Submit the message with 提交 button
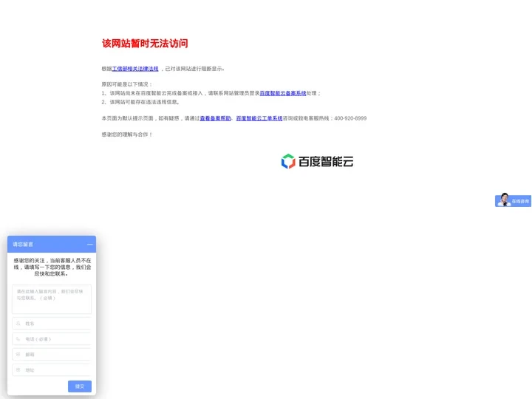The width and height of the screenshot is (532, 399). [80, 386]
